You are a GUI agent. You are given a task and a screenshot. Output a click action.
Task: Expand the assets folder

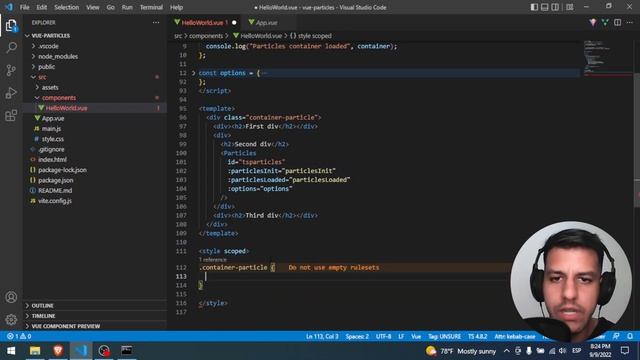(50, 87)
